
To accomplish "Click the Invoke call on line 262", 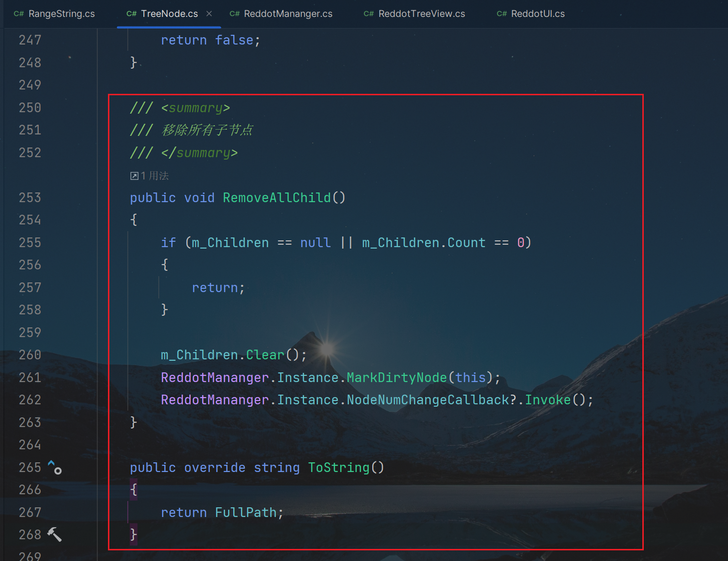I will 548,400.
